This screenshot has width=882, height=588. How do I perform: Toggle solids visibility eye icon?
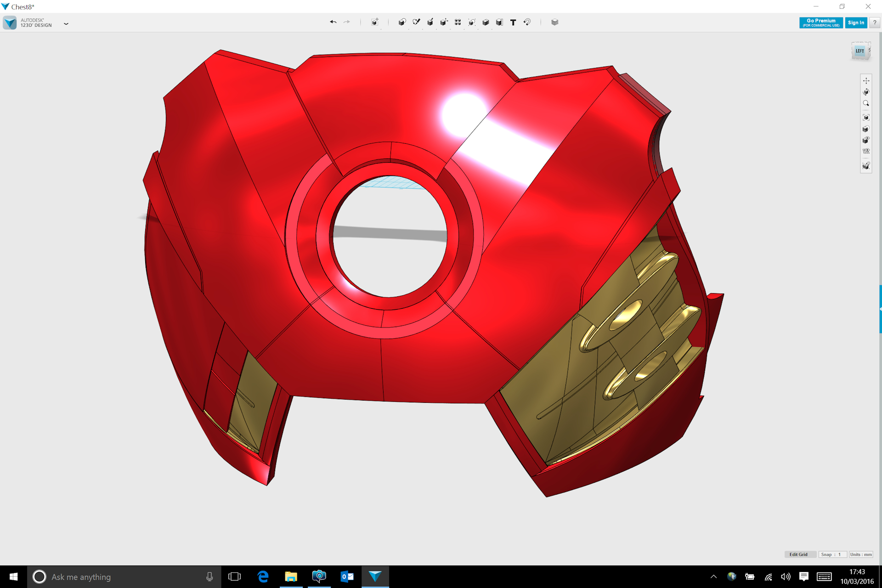(866, 140)
